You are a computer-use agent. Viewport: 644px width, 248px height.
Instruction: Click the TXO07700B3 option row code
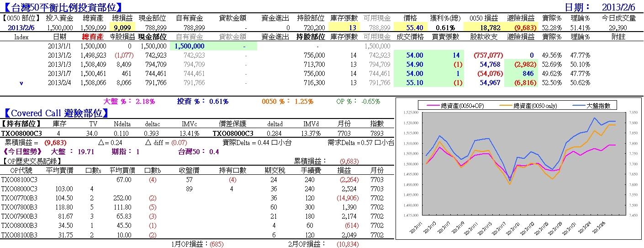[x=19, y=198]
